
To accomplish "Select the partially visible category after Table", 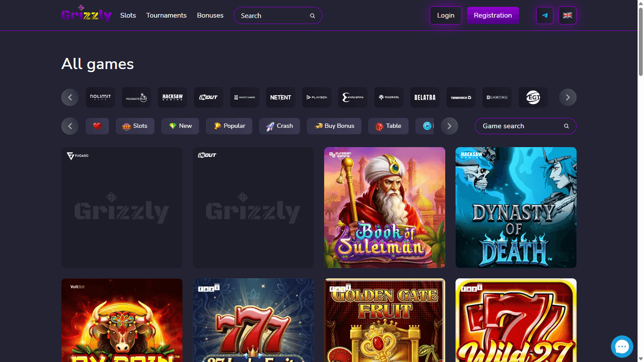I will pyautogui.click(x=425, y=126).
